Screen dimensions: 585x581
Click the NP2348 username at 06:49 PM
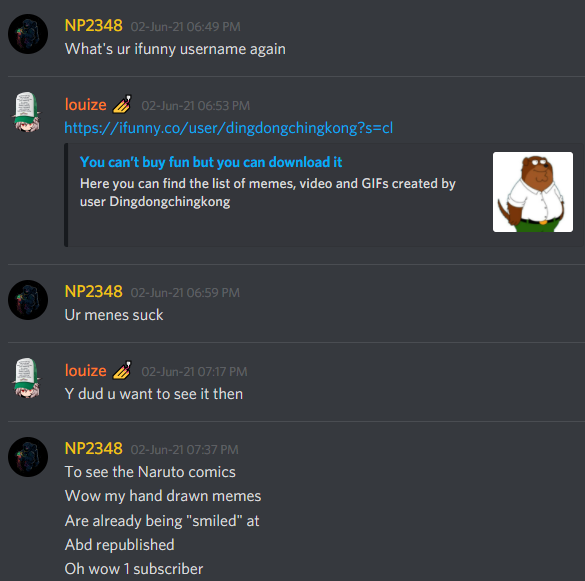(94, 26)
